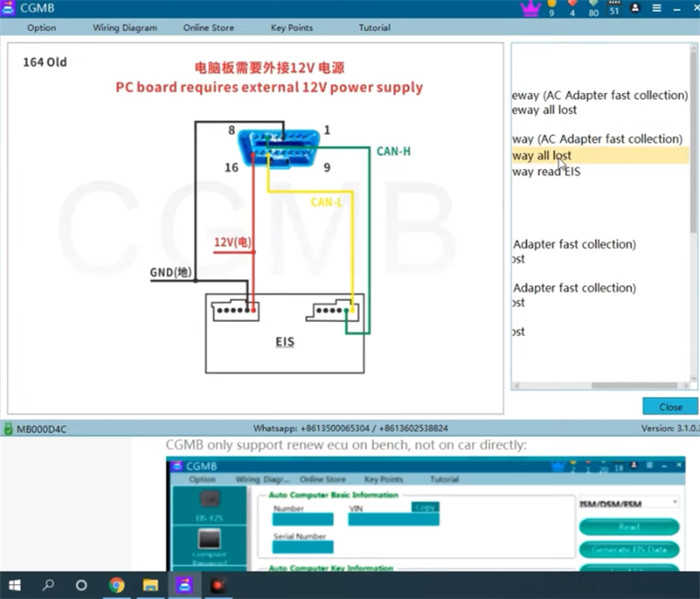Screen dimensions: 700x599
Task: Click the VIN field in lower CGMB window
Action: pos(394,519)
